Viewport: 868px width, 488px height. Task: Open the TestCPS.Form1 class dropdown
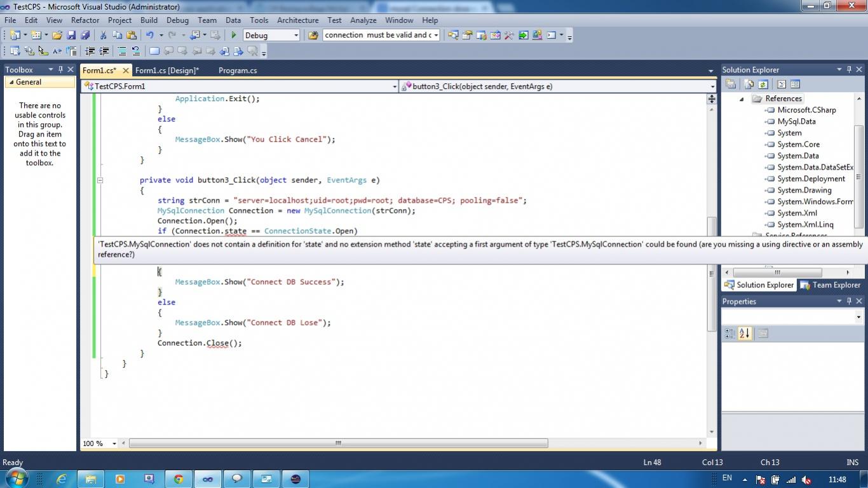(x=394, y=86)
